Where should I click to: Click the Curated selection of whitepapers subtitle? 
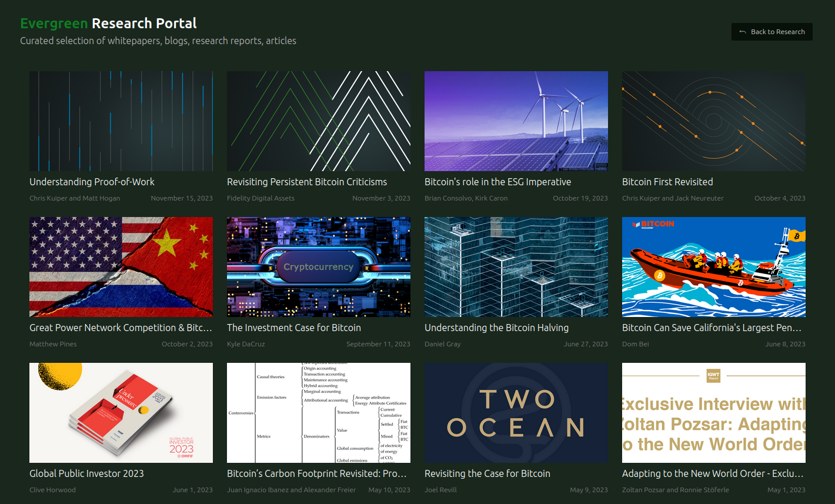158,41
